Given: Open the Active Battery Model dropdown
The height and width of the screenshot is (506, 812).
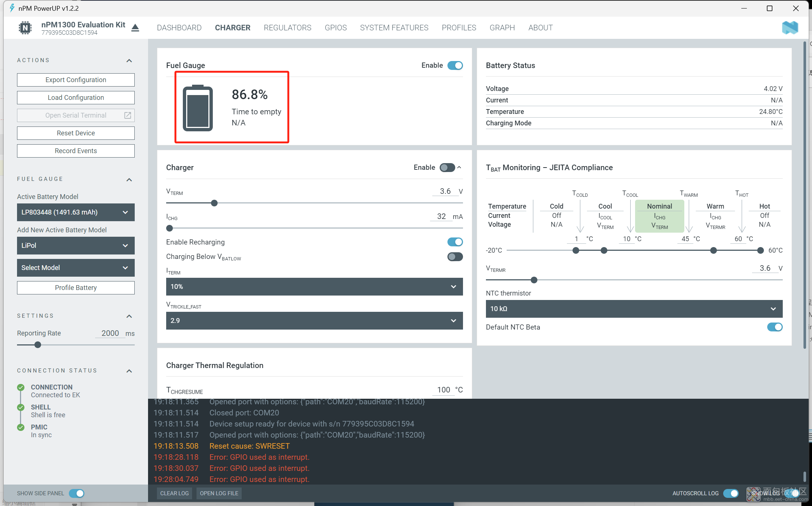Looking at the screenshot, I should pyautogui.click(x=76, y=212).
